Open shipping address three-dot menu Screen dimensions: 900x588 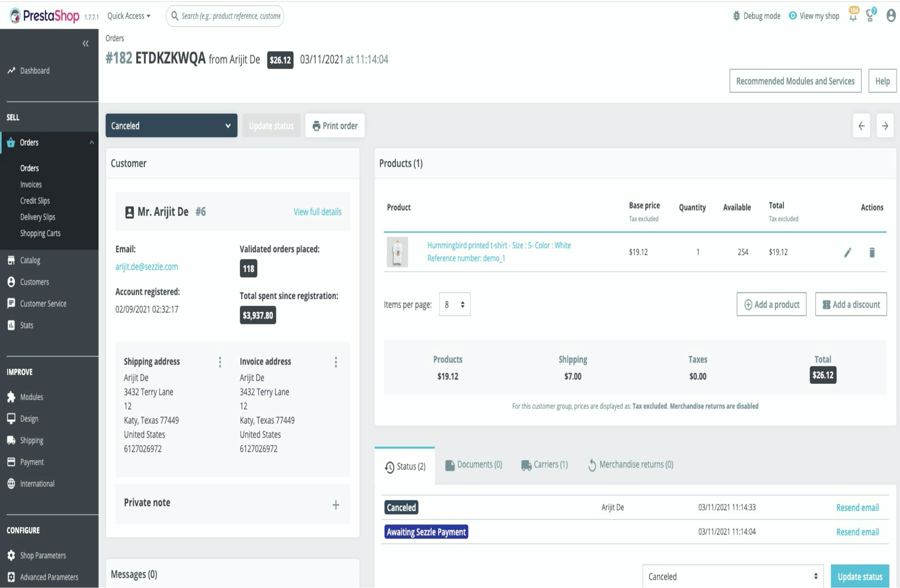[220, 362]
